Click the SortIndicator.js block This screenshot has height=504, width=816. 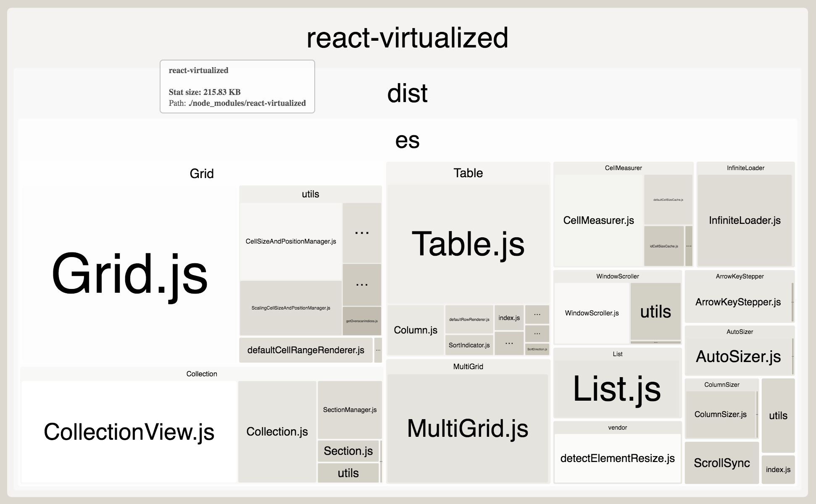pos(469,345)
